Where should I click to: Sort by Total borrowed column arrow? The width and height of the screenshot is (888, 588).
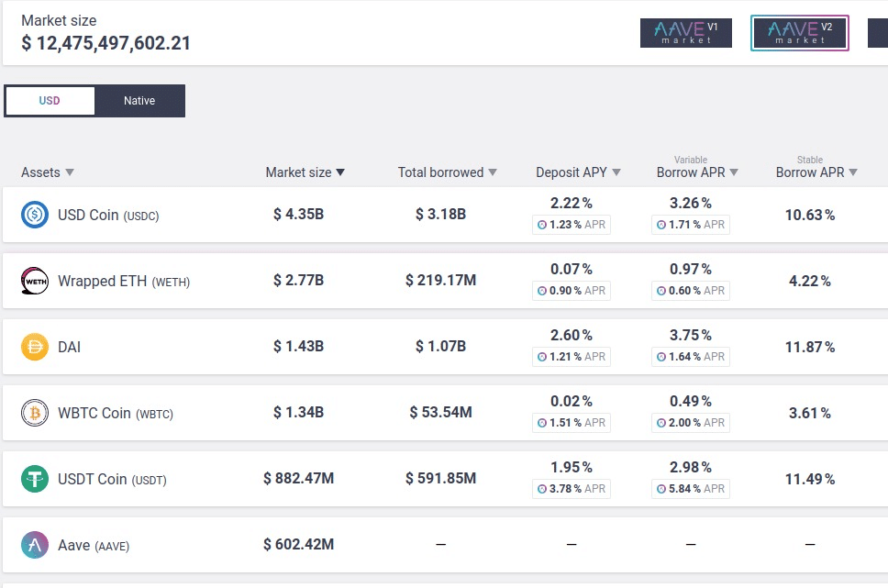493,172
